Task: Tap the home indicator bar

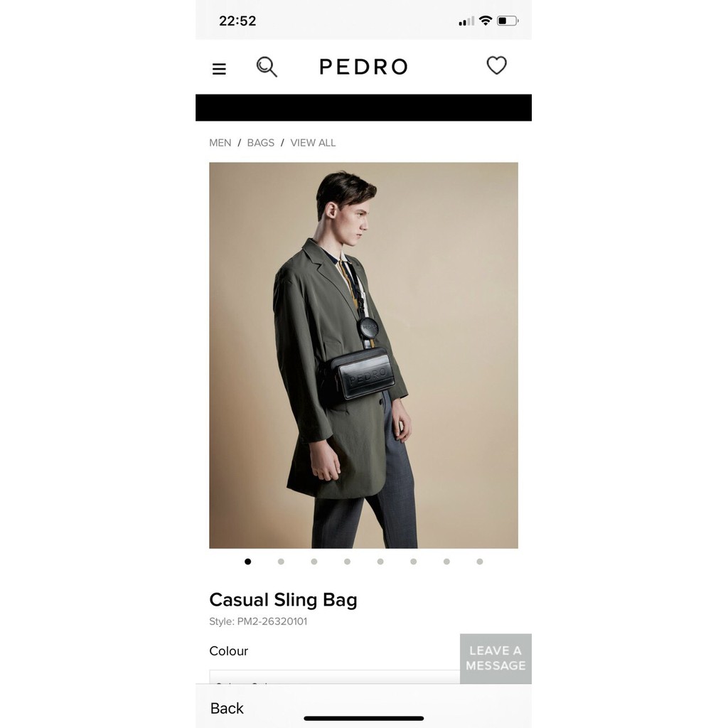Action: click(363, 718)
